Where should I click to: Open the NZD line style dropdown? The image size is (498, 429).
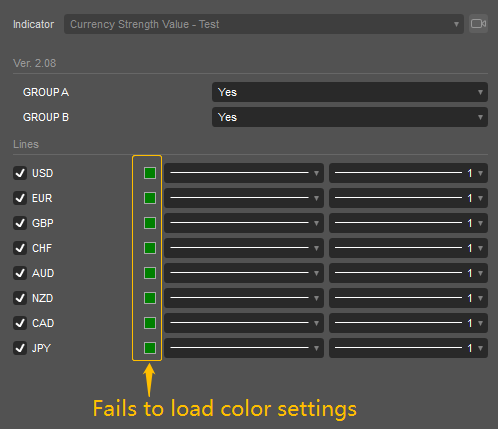(244, 298)
